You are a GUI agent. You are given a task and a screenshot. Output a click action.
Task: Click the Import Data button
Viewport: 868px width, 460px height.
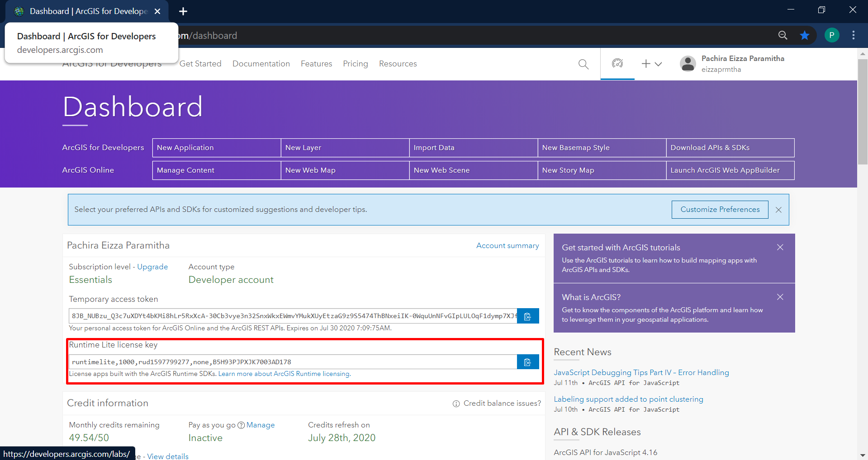(474, 148)
